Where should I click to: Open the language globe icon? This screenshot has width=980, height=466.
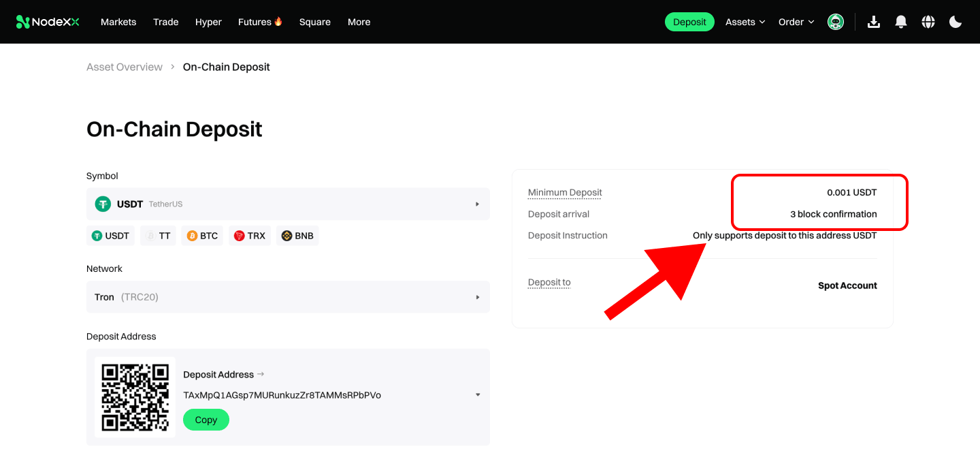click(x=928, y=22)
